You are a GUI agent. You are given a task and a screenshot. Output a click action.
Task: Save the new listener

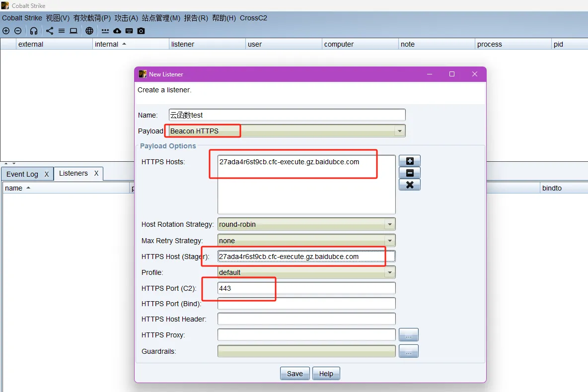[295, 374]
